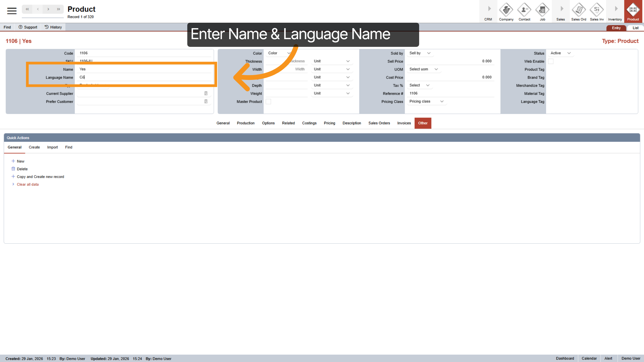Image resolution: width=644 pixels, height=362 pixels.
Task: Open the Contact module
Action: (x=524, y=11)
